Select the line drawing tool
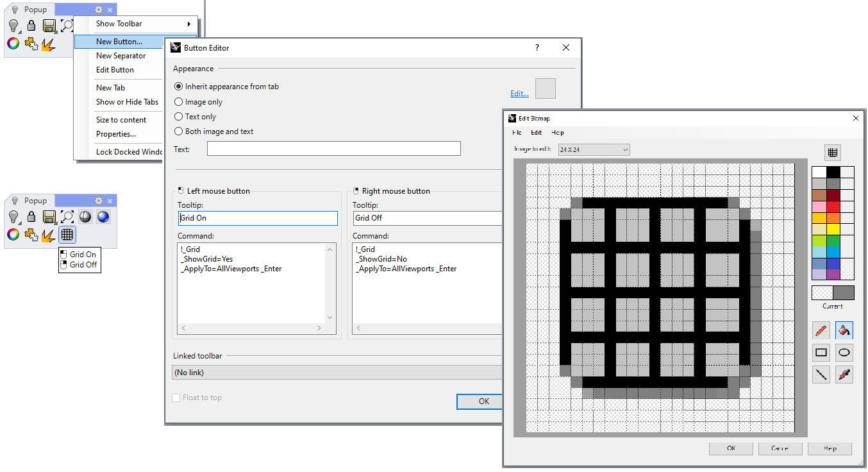The width and height of the screenshot is (868, 472). 821,374
